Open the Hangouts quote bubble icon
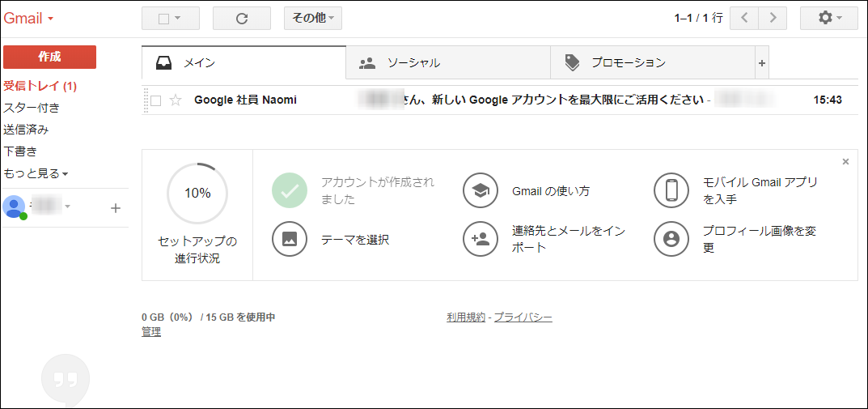 pos(66,379)
